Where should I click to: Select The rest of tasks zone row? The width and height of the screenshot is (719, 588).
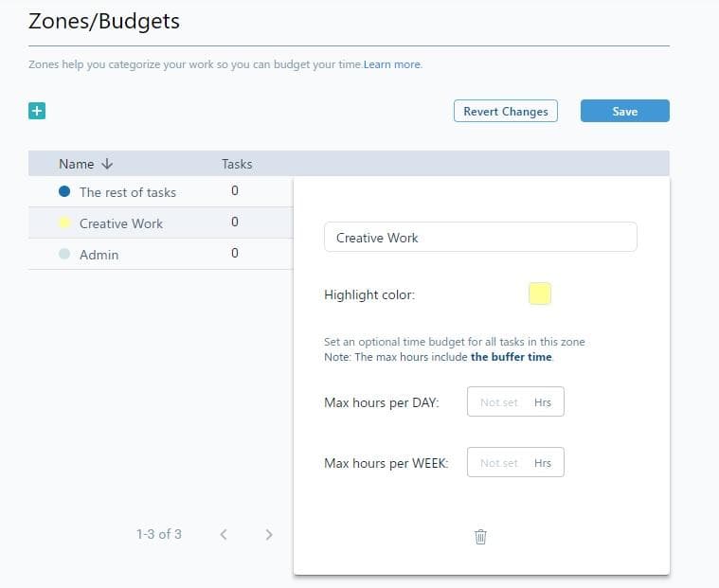click(128, 192)
